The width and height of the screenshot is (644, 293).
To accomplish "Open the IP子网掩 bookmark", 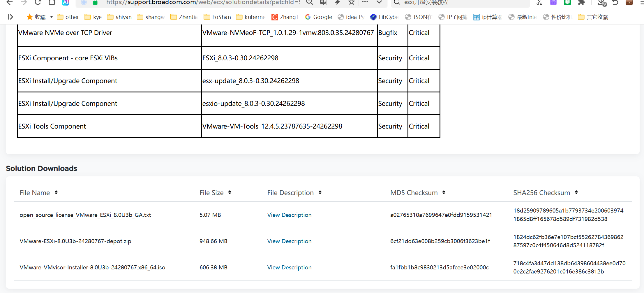I will pyautogui.click(x=453, y=17).
